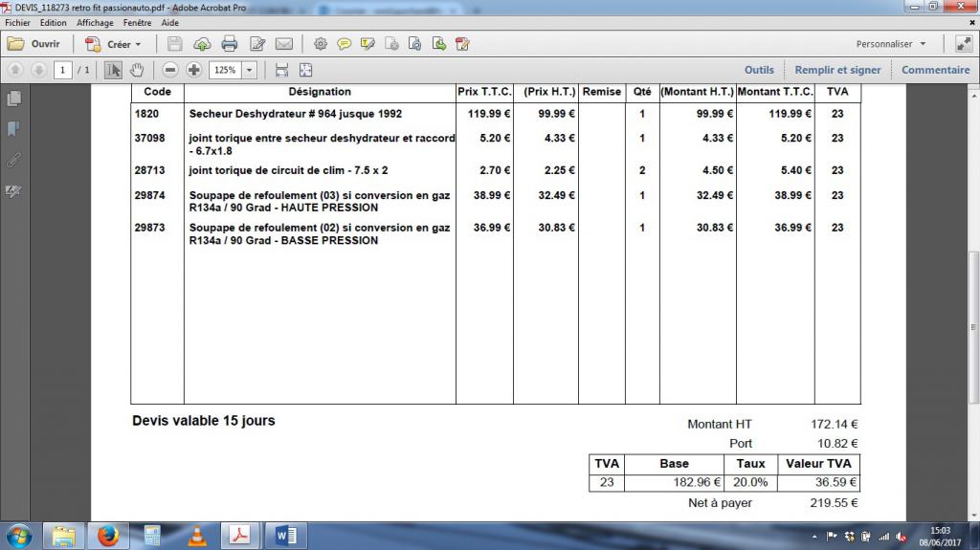Open the Aide menu
The width and height of the screenshot is (980, 550).
[170, 23]
